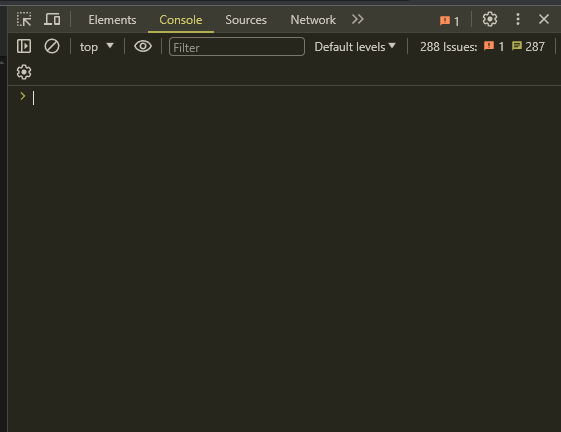Click the yellow 287 improvements counter
This screenshot has width=561, height=432.
pyautogui.click(x=528, y=46)
